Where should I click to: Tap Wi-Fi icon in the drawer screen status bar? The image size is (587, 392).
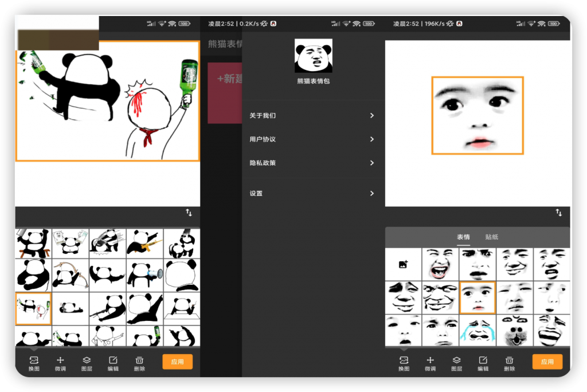(x=357, y=23)
